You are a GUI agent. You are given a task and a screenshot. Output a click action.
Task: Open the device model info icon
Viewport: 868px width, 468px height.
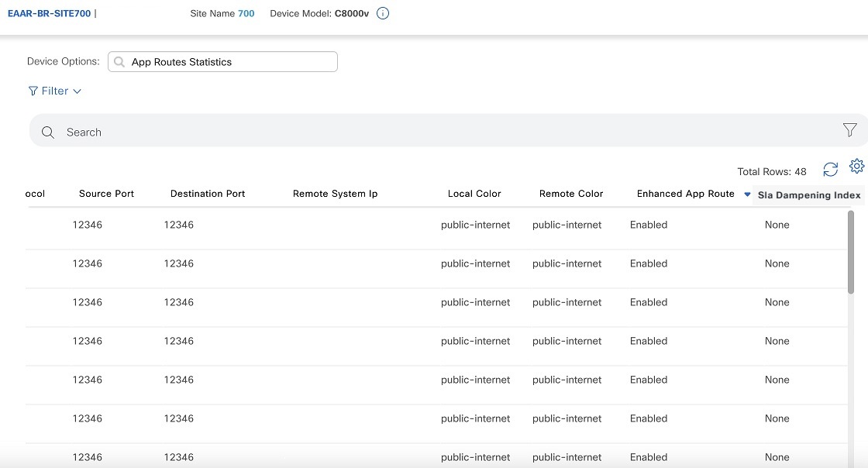(381, 13)
